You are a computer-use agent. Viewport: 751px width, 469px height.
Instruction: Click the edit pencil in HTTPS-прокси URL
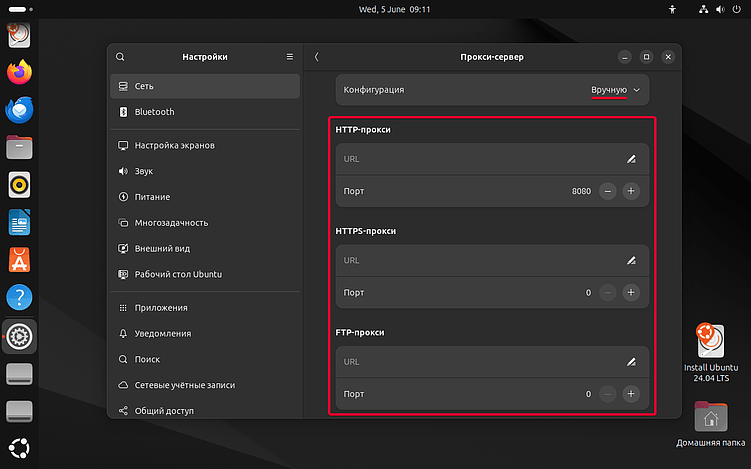pos(630,260)
